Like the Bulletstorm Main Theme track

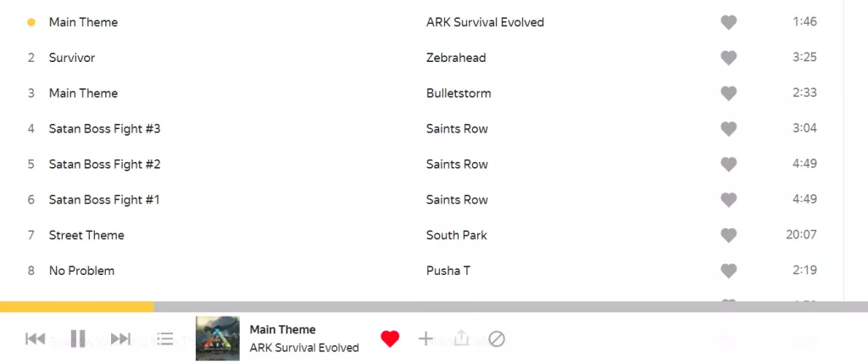(728, 93)
